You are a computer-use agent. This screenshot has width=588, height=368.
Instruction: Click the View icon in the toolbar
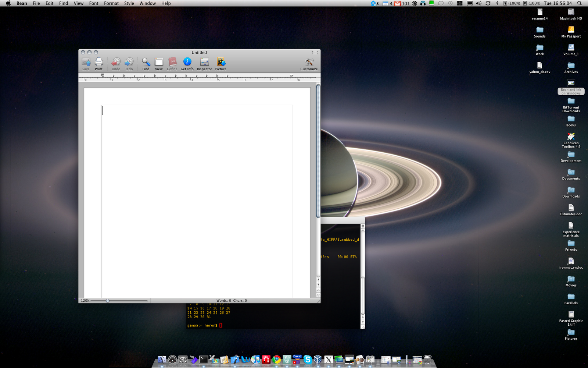(158, 63)
